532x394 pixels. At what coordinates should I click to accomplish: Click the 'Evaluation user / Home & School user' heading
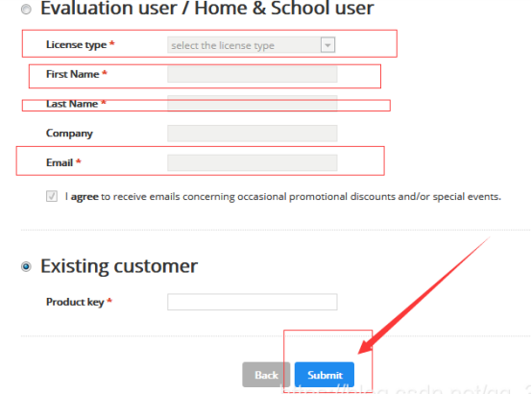(x=207, y=8)
